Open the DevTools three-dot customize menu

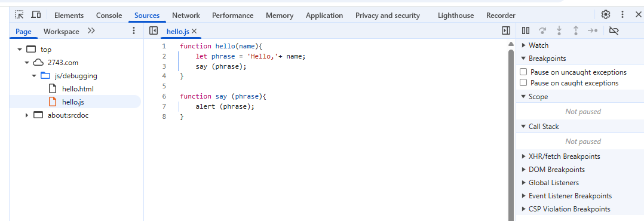pos(622,15)
